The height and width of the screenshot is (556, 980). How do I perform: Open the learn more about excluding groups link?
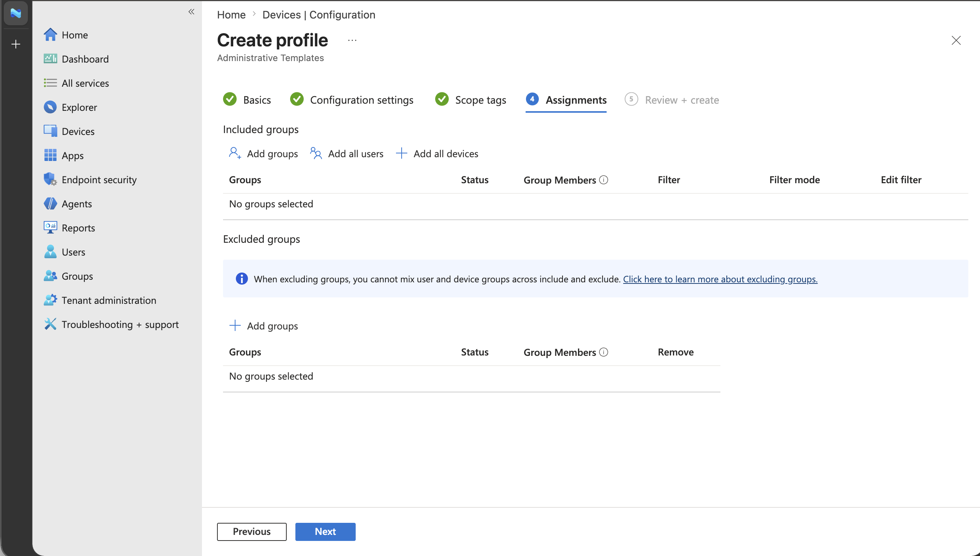pos(720,279)
